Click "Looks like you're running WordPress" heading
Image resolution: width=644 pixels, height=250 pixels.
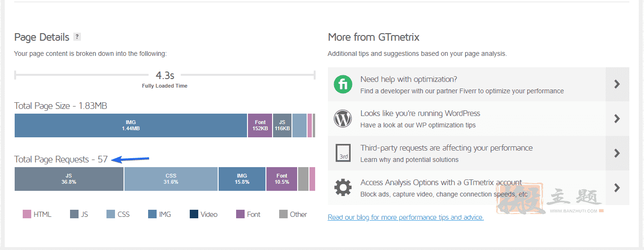420,114
